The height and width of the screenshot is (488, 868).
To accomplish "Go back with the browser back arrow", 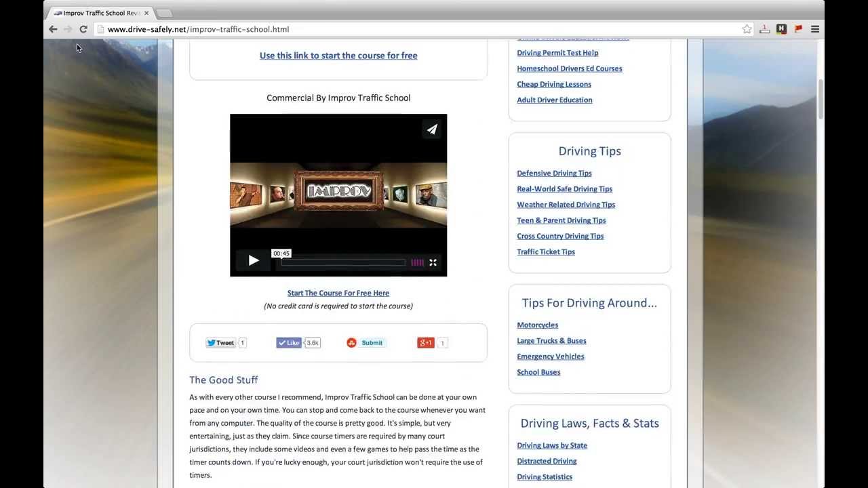I will tap(53, 29).
